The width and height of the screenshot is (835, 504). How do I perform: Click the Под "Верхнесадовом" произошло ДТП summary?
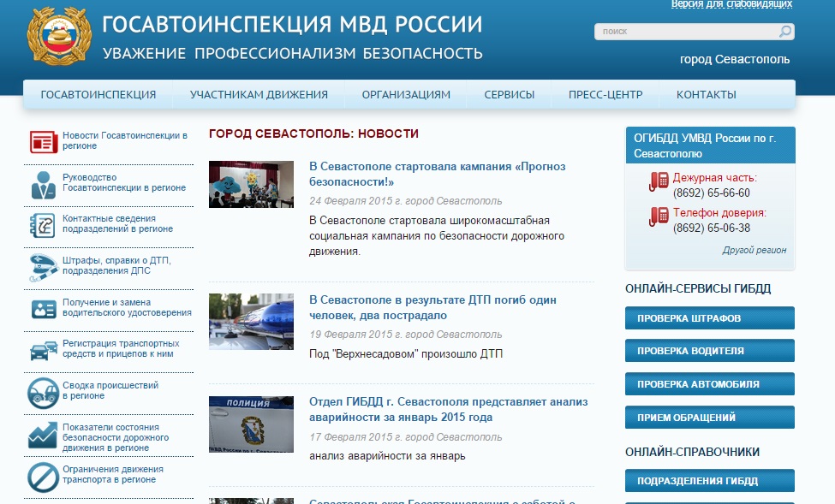point(406,354)
